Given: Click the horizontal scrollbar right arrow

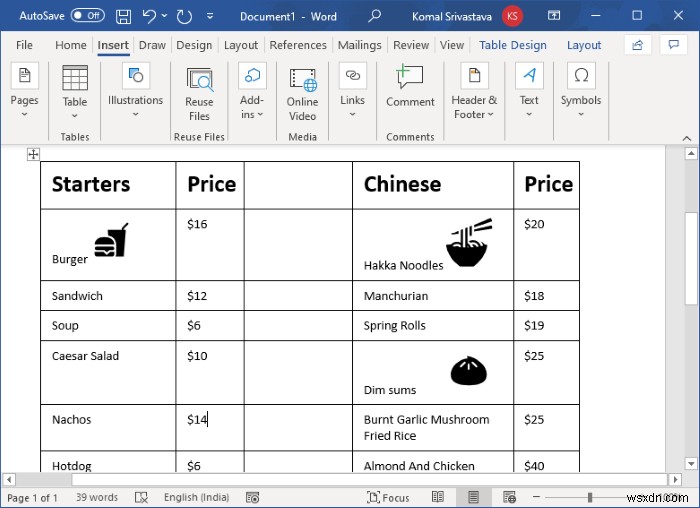Looking at the screenshot, I should tap(675, 479).
